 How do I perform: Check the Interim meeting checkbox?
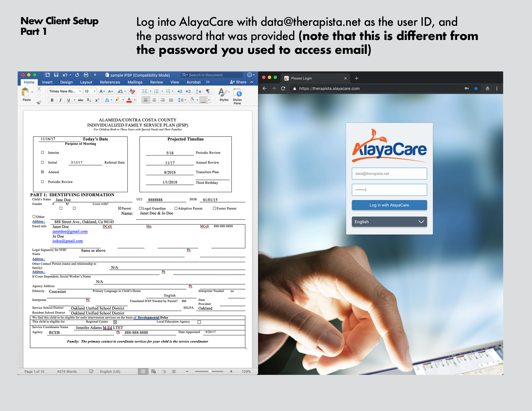pyautogui.click(x=42, y=152)
